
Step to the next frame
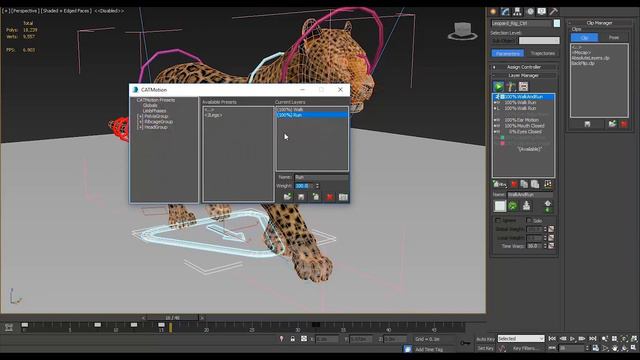(x=582, y=339)
